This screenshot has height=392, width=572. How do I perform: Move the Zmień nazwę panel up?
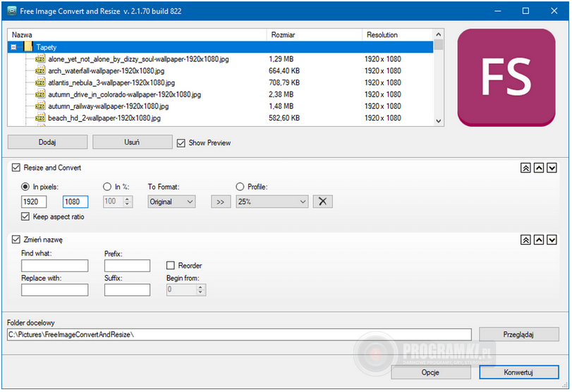[x=539, y=240]
